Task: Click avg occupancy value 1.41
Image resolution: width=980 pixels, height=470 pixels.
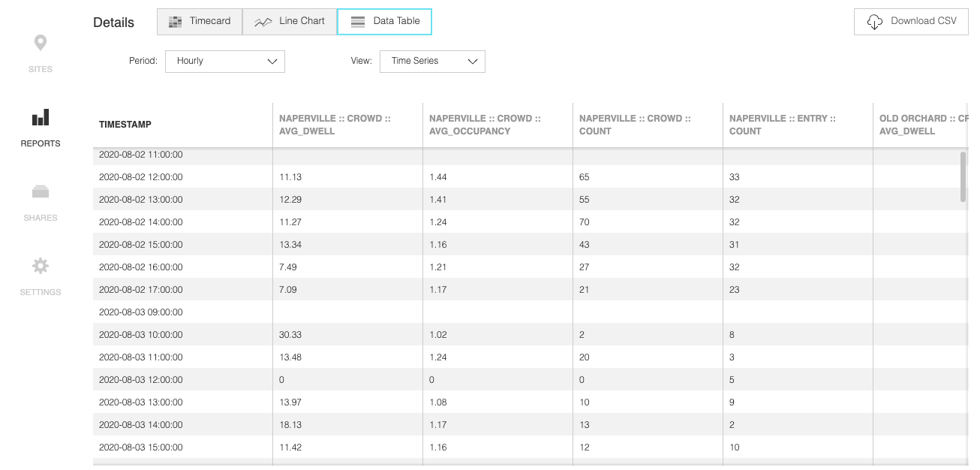Action: [438, 200]
